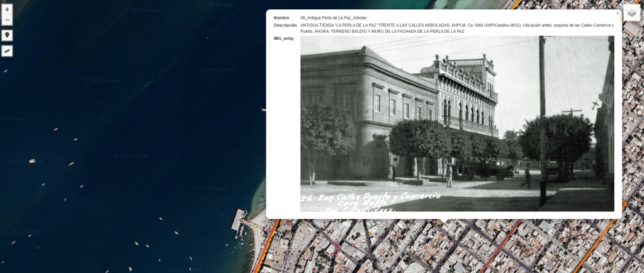
Task: Zoom out of the map
Action: 7,20
